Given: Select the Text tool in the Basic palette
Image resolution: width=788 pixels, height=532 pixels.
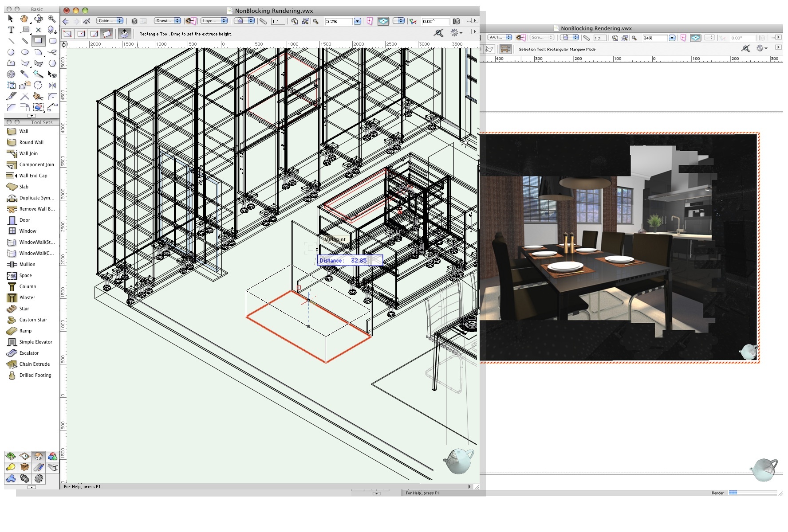Looking at the screenshot, I should click(x=11, y=30).
